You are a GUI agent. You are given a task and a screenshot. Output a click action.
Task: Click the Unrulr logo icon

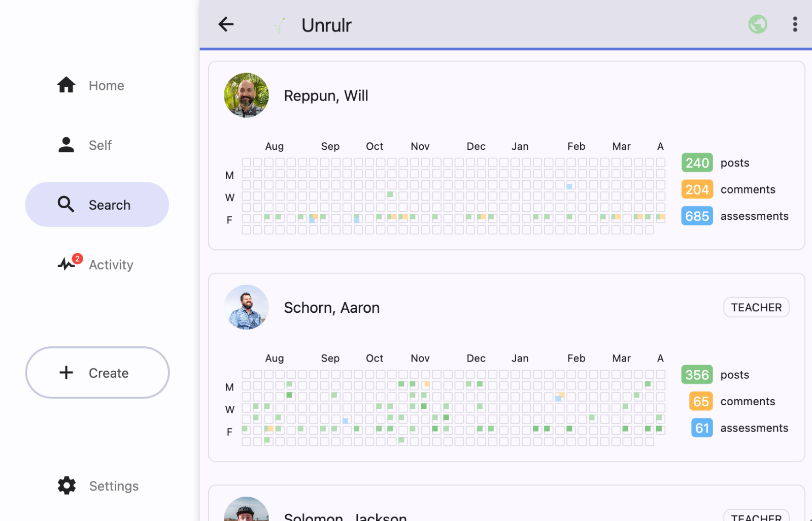click(280, 25)
